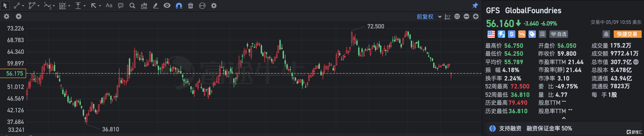
Task: Click the blue dollar margin icon
Action: point(511,34)
